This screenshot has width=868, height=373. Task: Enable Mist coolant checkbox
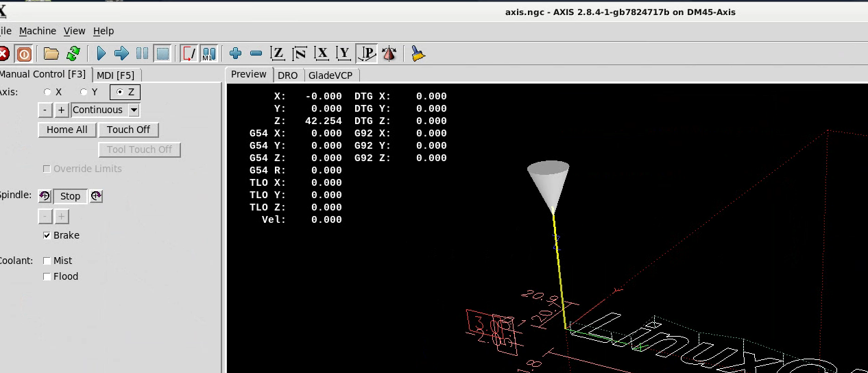47,261
